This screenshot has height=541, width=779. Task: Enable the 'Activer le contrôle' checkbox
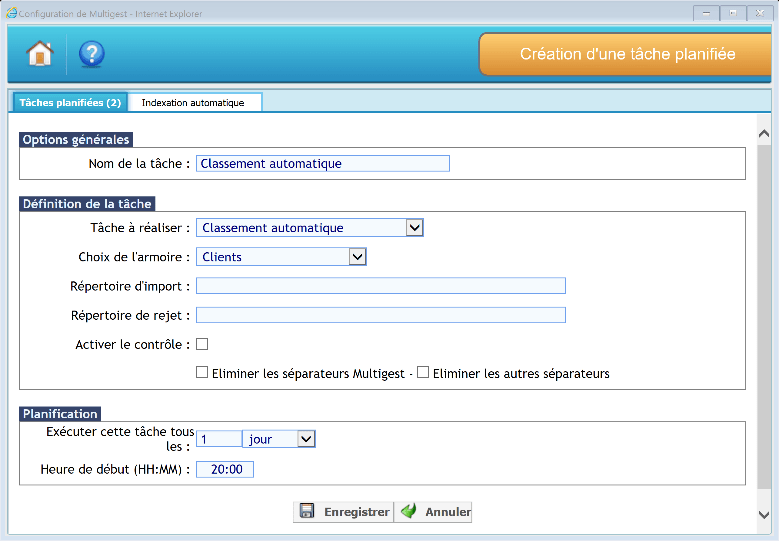202,344
